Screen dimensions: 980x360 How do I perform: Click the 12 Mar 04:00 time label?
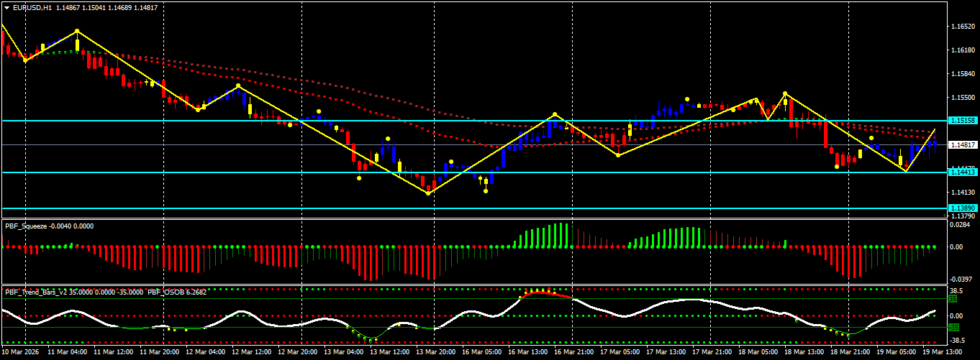[207, 354]
